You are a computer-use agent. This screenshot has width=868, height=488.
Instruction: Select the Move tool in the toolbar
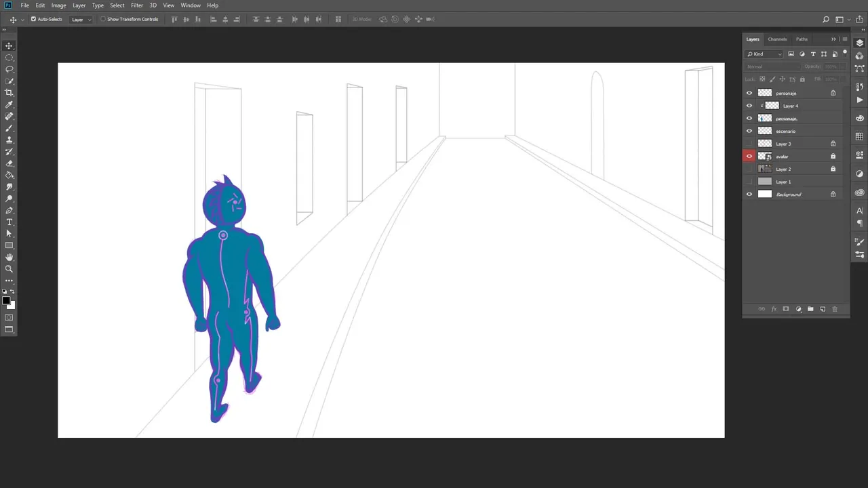pyautogui.click(x=9, y=45)
